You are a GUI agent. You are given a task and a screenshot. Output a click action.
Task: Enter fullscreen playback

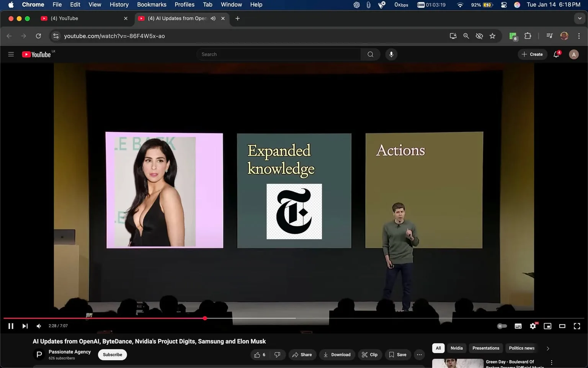coord(577,326)
